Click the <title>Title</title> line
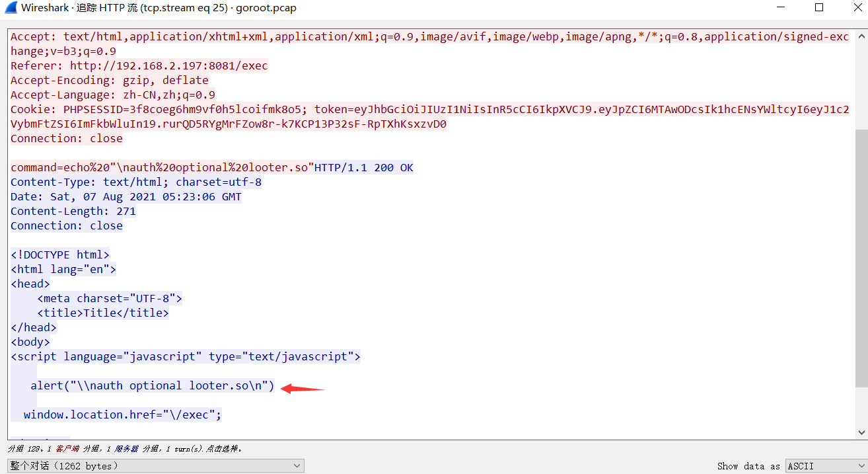This screenshot has width=868, height=474. pyautogui.click(x=103, y=313)
